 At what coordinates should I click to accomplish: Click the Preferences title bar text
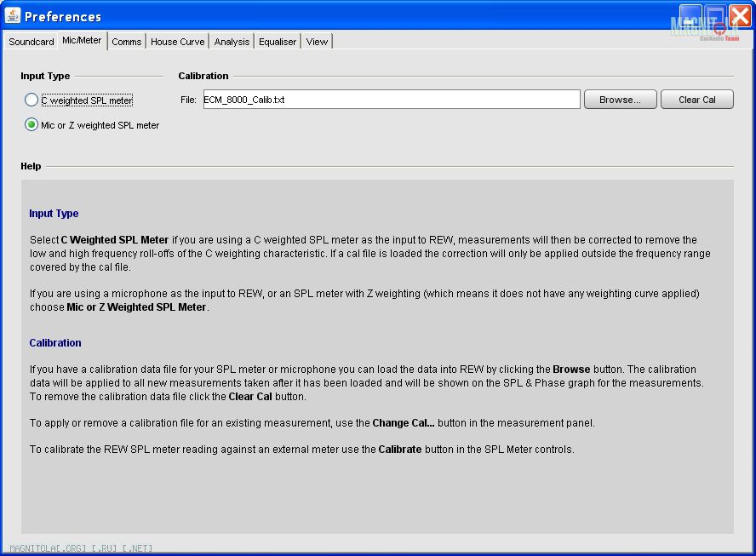tap(63, 17)
